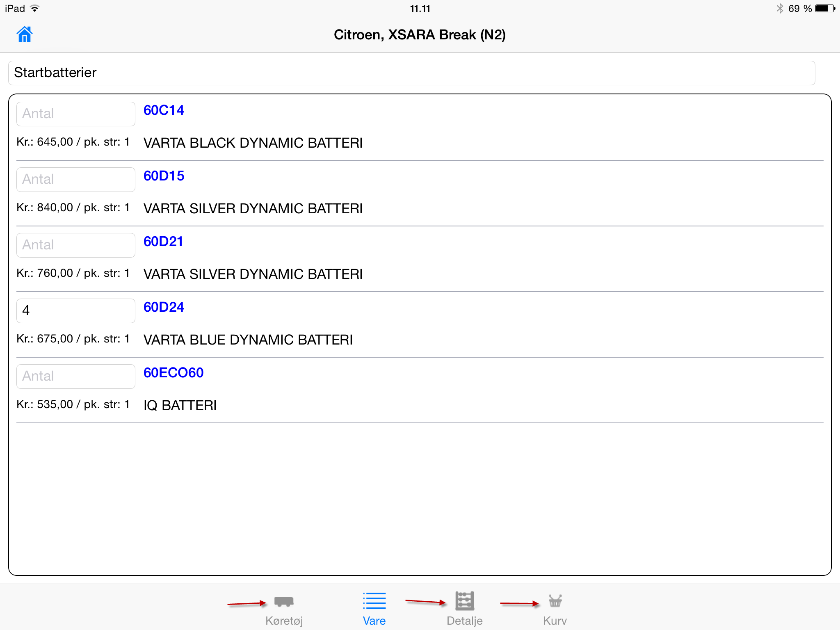
Task: Select VARTA SILVER DYNAMIC BATTERI under 60D15
Action: coord(253,208)
